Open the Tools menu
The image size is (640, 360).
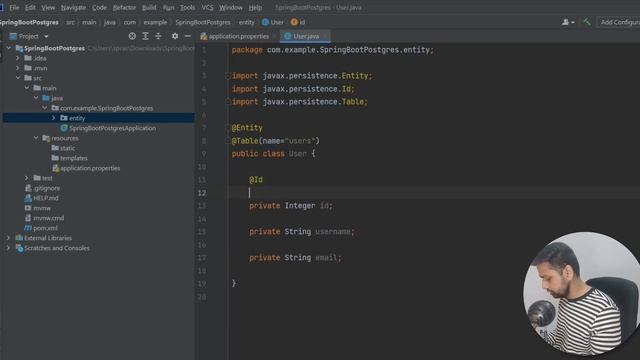(187, 7)
